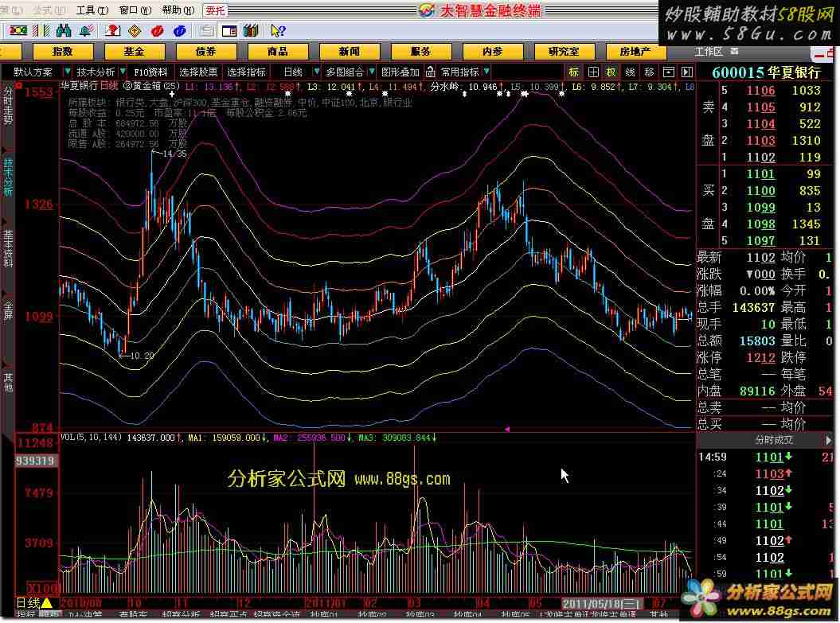Select the 新闻 yellow tab
The height and width of the screenshot is (623, 840).
pos(350,52)
